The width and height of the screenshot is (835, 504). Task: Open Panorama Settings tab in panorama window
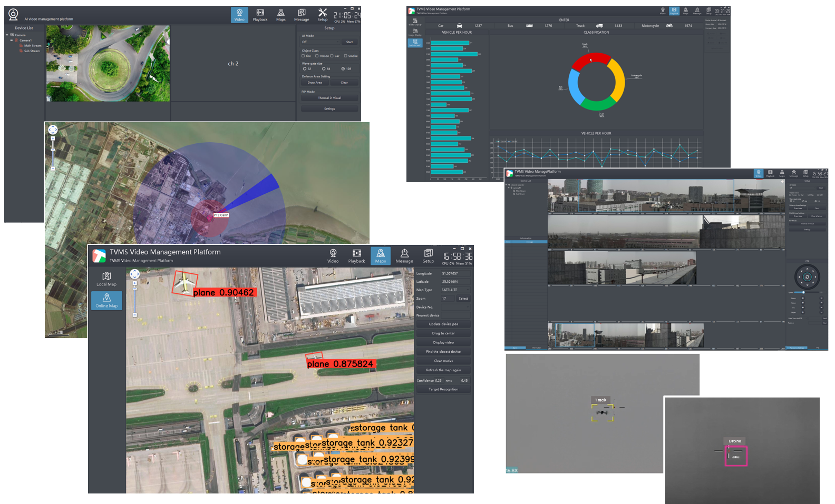coord(797,348)
